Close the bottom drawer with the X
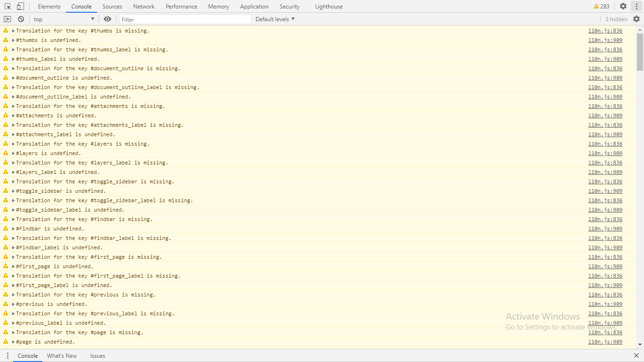The image size is (644, 362). click(x=636, y=356)
